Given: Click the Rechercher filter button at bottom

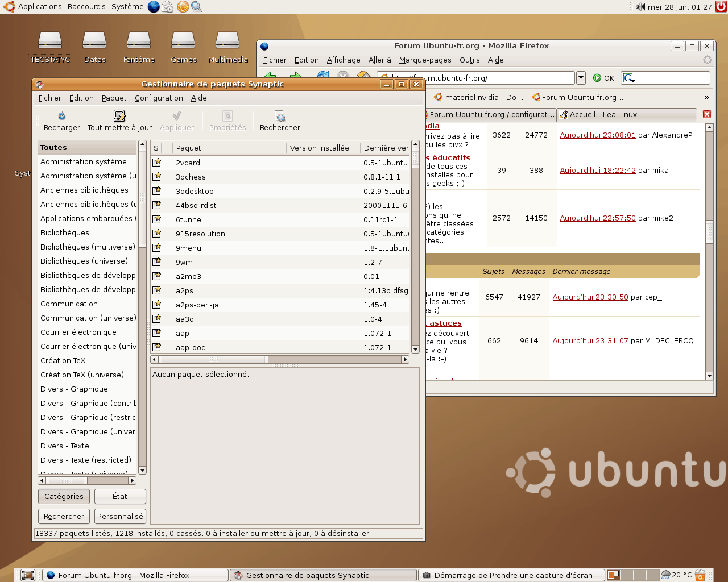Looking at the screenshot, I should (64, 516).
